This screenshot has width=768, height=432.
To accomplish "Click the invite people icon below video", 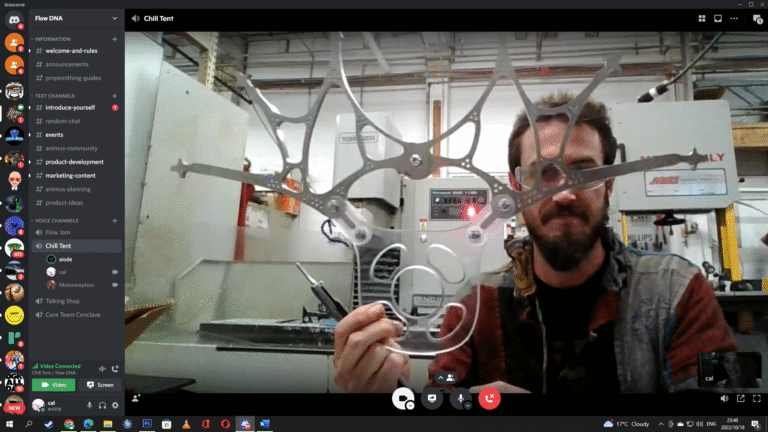I will [136, 398].
